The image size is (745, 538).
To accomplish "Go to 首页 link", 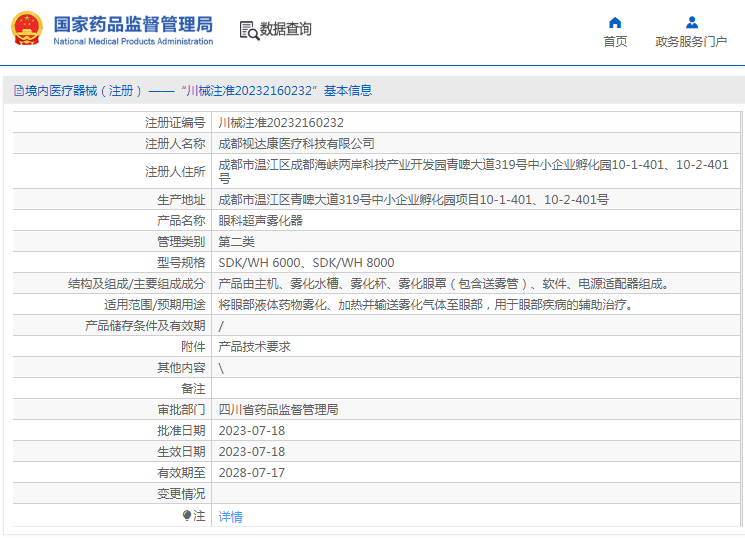I will (x=615, y=42).
